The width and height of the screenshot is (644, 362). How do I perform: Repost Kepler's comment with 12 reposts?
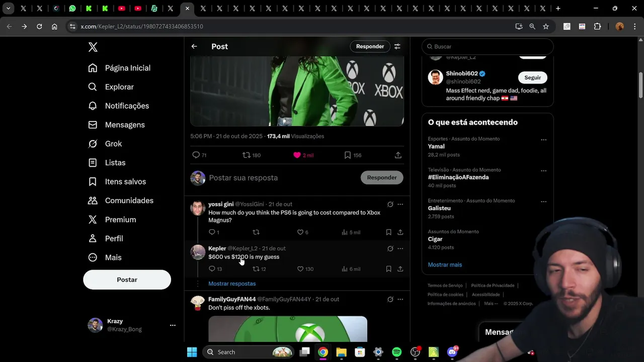[x=259, y=269]
